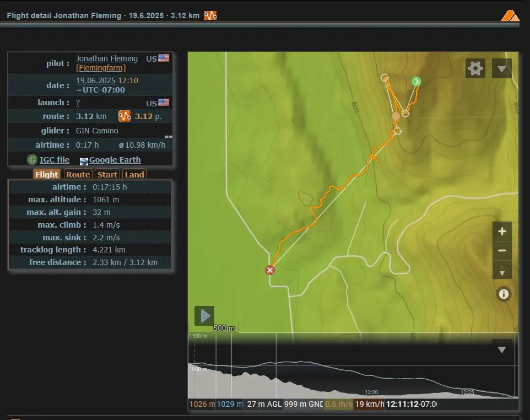Open map settings gear icon
Screen dimensions: 530x420
[475, 69]
